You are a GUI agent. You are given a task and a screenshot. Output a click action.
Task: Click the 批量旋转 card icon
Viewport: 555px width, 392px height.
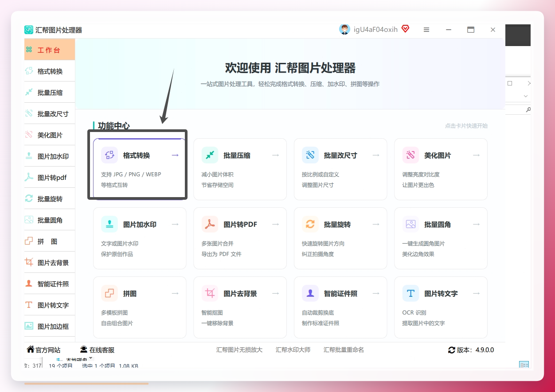(310, 224)
